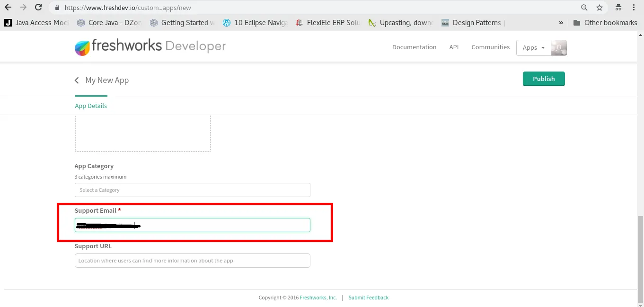Click the padlock site security icon
Viewport: 644px width, 307px height.
coord(57,8)
